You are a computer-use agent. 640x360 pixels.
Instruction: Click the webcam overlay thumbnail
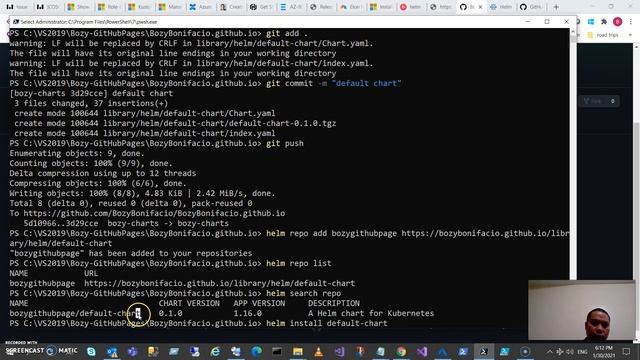click(581, 310)
